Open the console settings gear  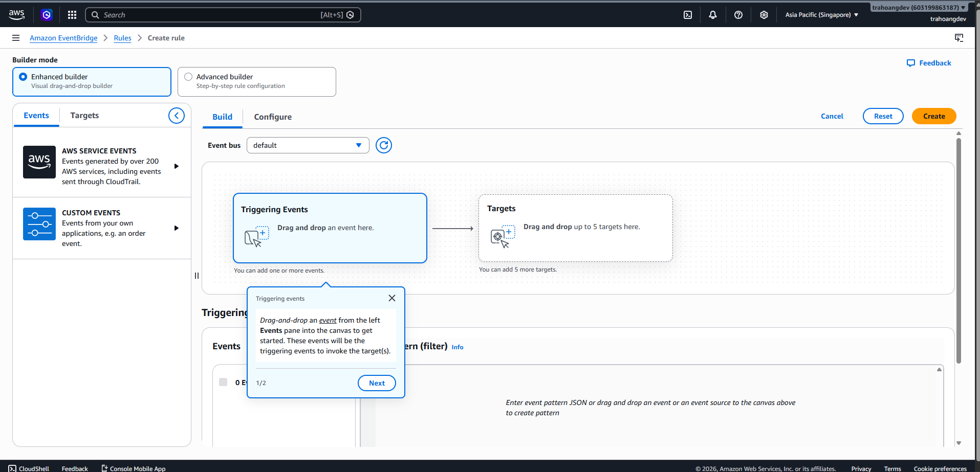[764, 15]
